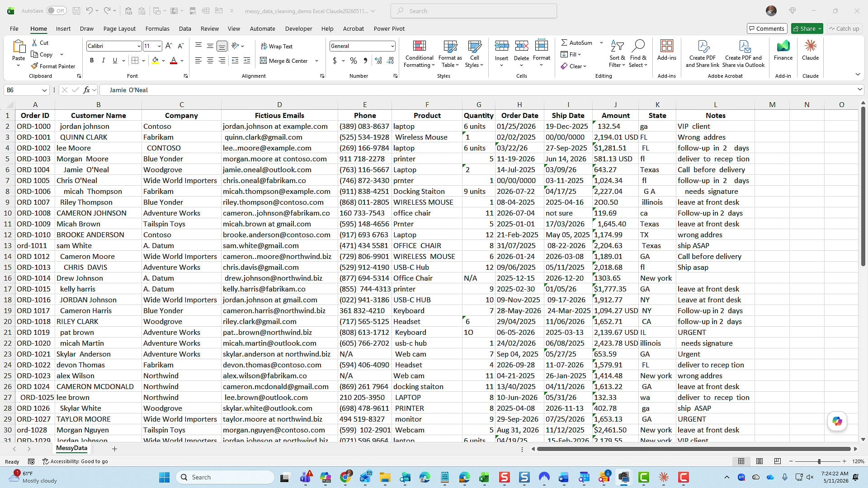The image size is (868, 488).
Task: Toggle Wrap Text
Action: pyautogui.click(x=277, y=46)
